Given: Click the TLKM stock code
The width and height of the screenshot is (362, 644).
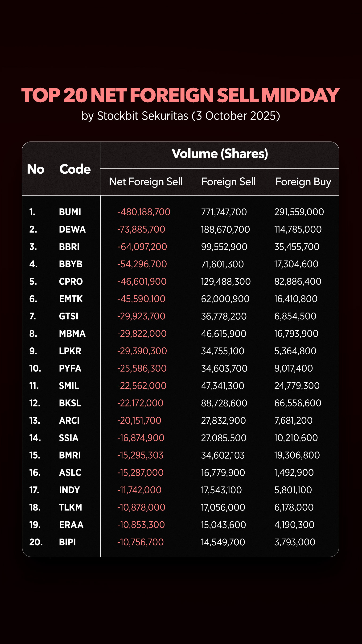Looking at the screenshot, I should click(70, 507).
